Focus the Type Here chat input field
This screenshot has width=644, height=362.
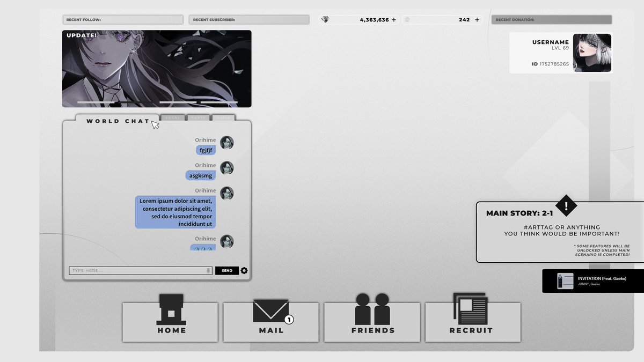click(x=141, y=271)
